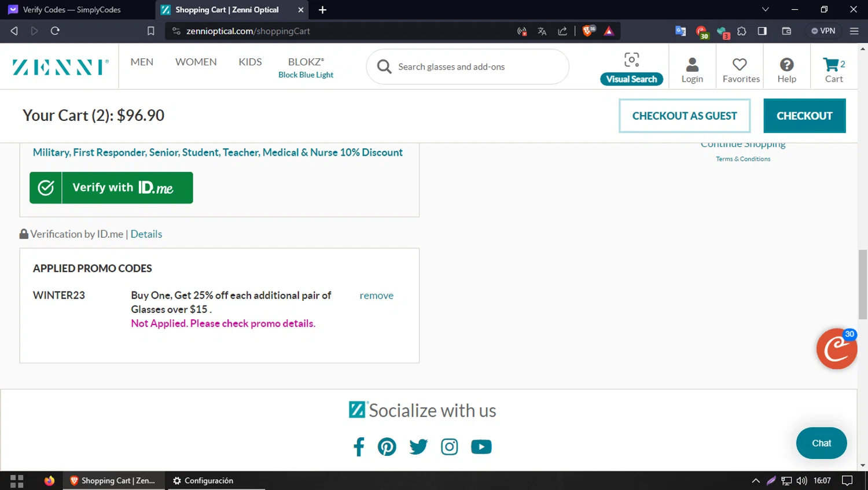The image size is (868, 490).
Task: Open the Windows Start menu
Action: pyautogui.click(x=17, y=481)
